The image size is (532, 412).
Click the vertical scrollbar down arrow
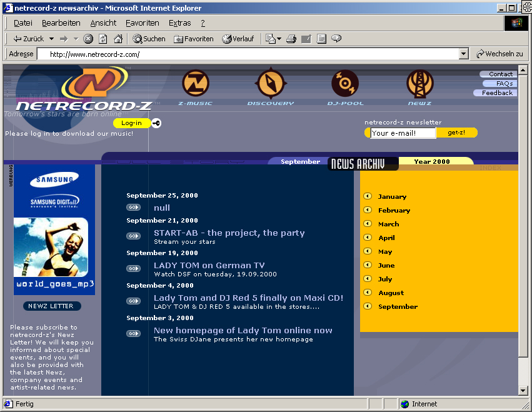point(523,391)
